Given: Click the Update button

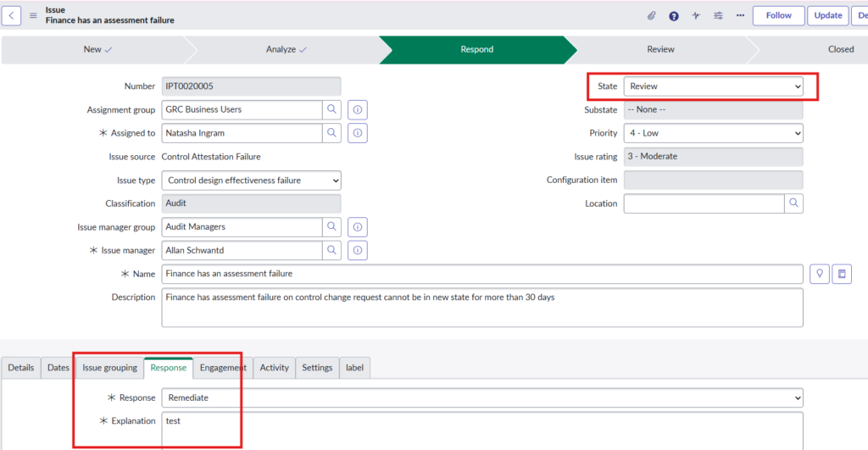Looking at the screenshot, I should [827, 15].
